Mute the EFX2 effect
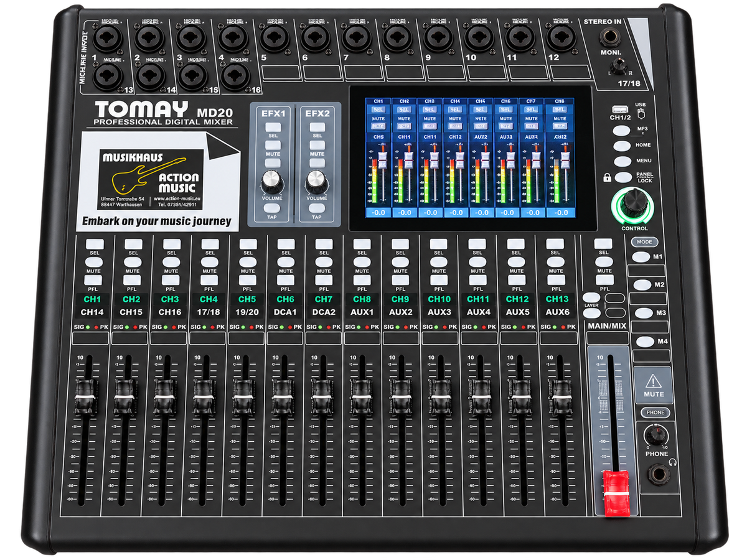Viewport: 747px width, 560px height. tap(317, 145)
